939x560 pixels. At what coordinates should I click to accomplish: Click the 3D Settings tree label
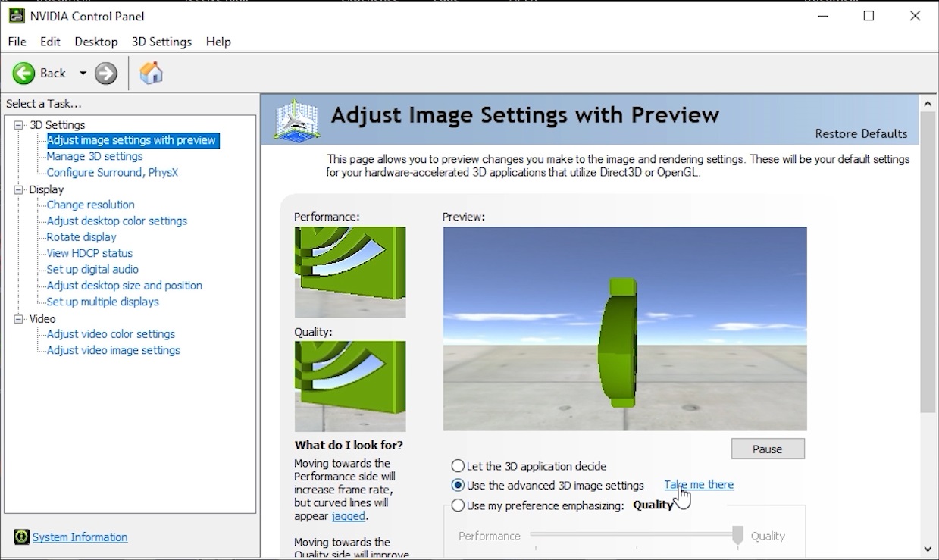click(x=58, y=125)
